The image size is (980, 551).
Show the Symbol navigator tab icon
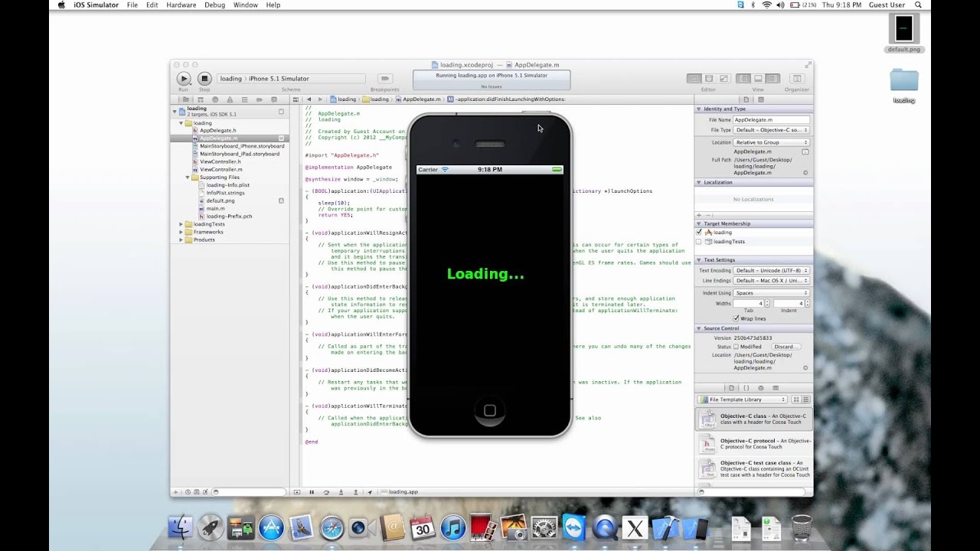[201, 99]
